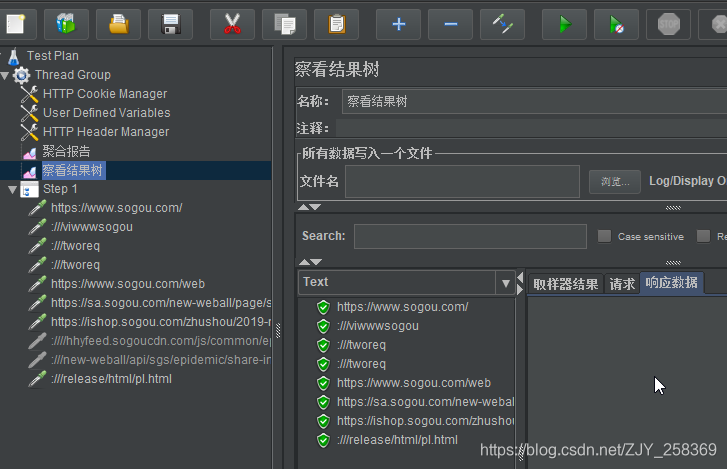Viewport: 727px width, 469px height.
Task: Select sampler https://sa.sogou.com/new-weball in the test plan tree
Action: [x=161, y=303]
